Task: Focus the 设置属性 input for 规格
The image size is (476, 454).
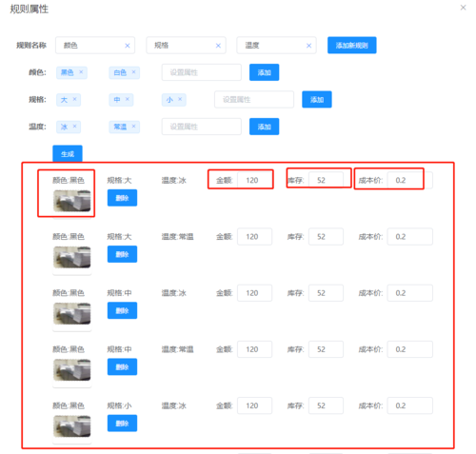Action: [x=254, y=100]
